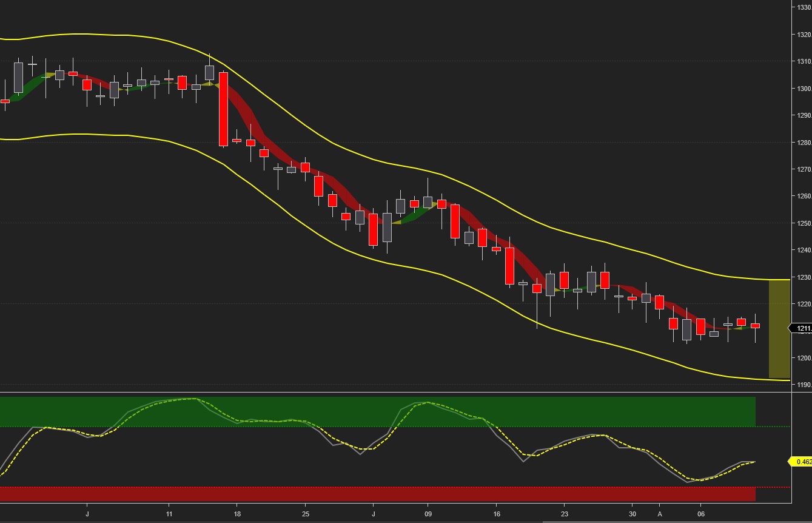Click the 30 date label on time axis

point(633,513)
